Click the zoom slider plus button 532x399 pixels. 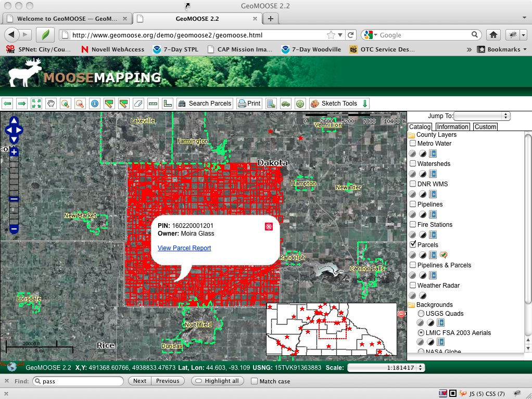(x=14, y=152)
